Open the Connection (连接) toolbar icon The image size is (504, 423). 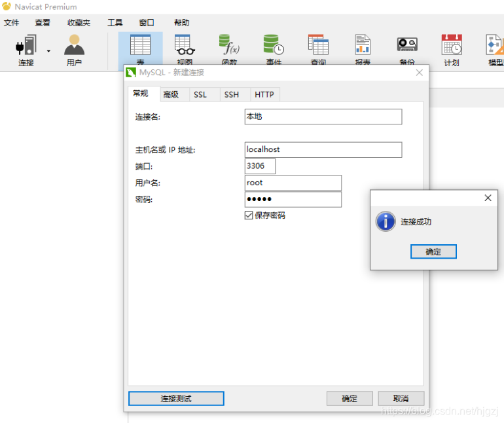[26, 50]
